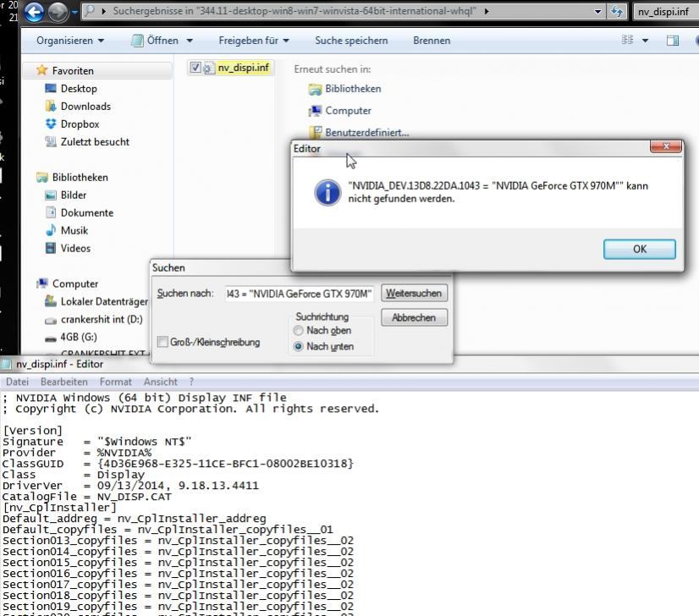Select the nv_dispi.inf file name
699x616 pixels.
pyautogui.click(x=244, y=68)
